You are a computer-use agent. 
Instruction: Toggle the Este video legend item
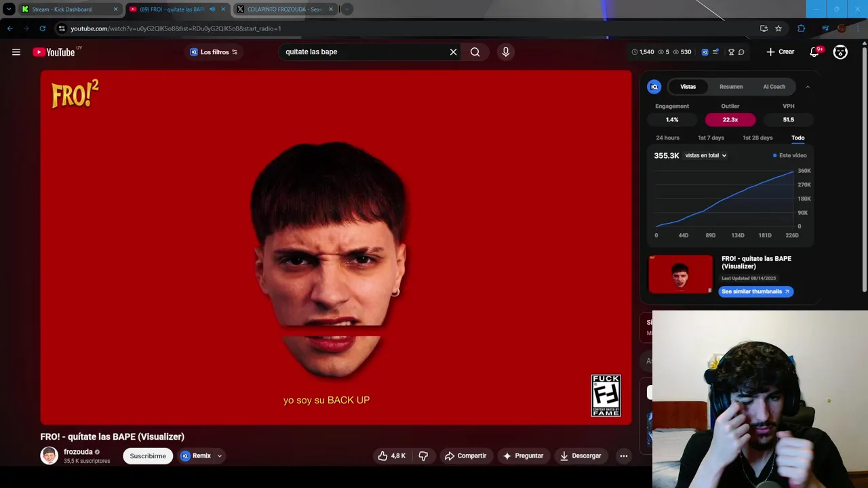(790, 155)
